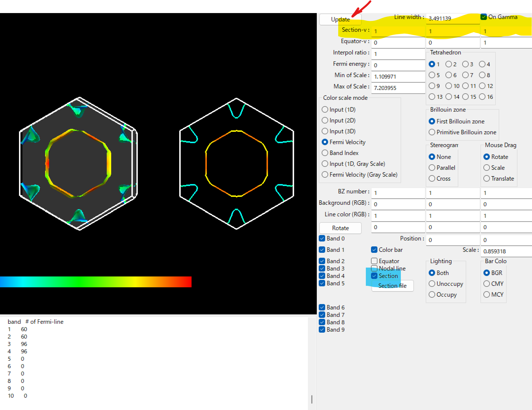Screen dimensions: 532x410
Task: Click the rainbow color bar
Action: (96, 282)
